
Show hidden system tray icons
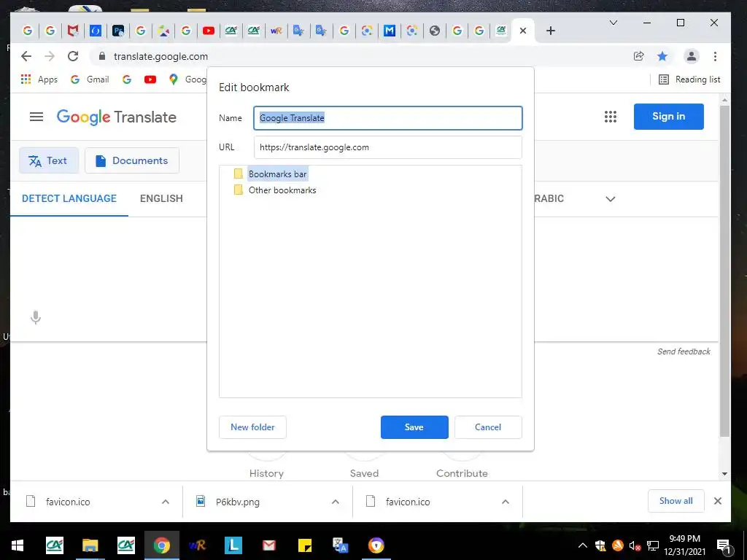tap(583, 545)
